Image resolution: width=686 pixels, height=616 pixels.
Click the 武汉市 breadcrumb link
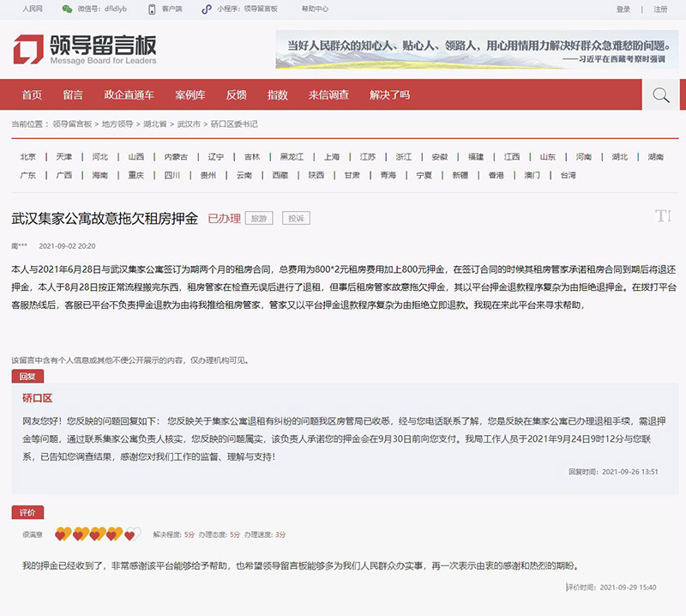(x=189, y=124)
